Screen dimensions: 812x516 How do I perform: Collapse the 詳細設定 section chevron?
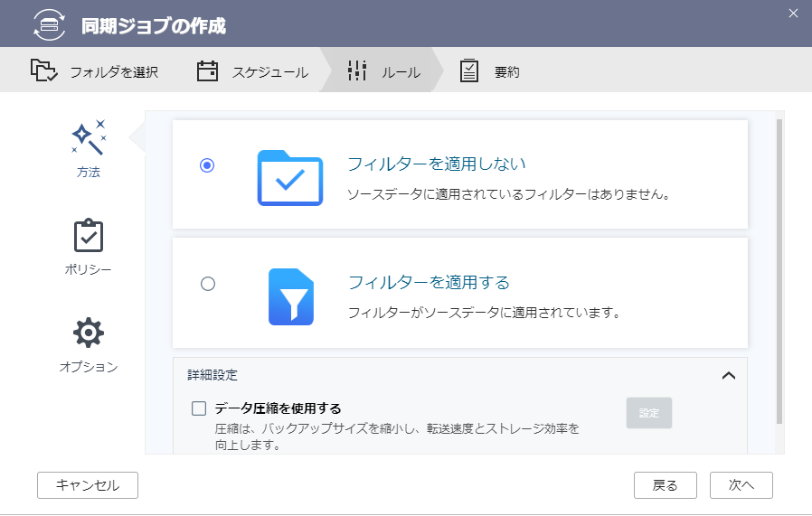729,375
